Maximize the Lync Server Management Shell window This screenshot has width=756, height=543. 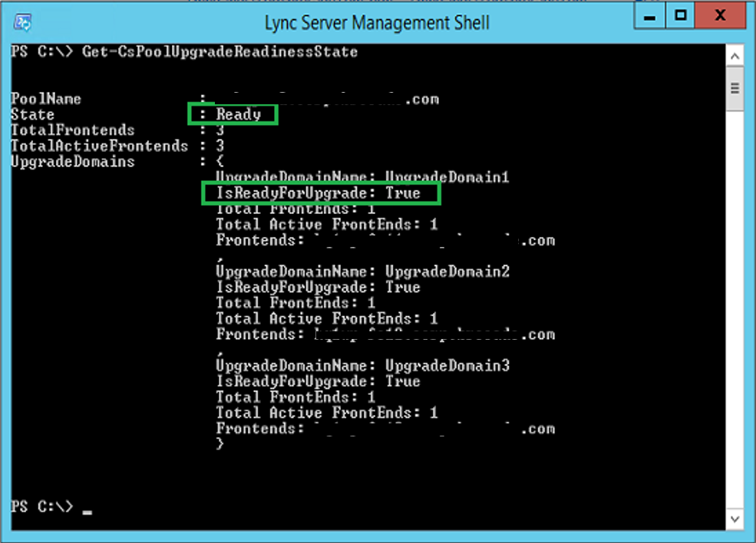[x=680, y=15]
